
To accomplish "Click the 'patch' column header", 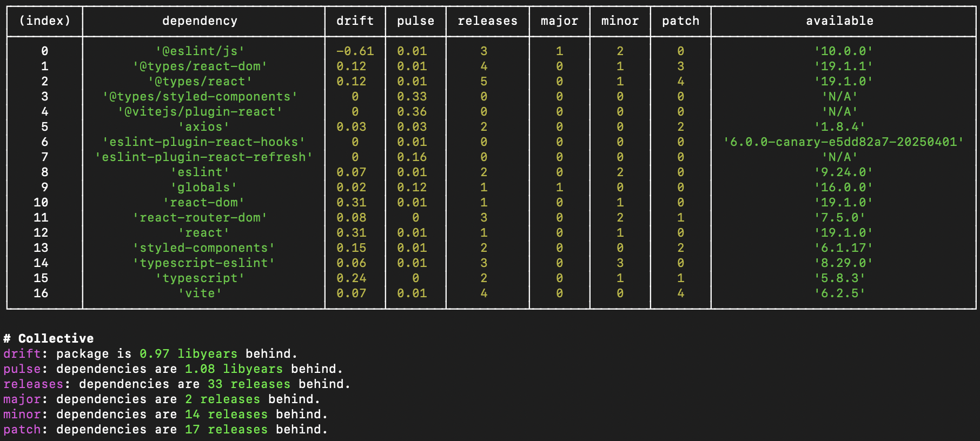I will pyautogui.click(x=680, y=21).
